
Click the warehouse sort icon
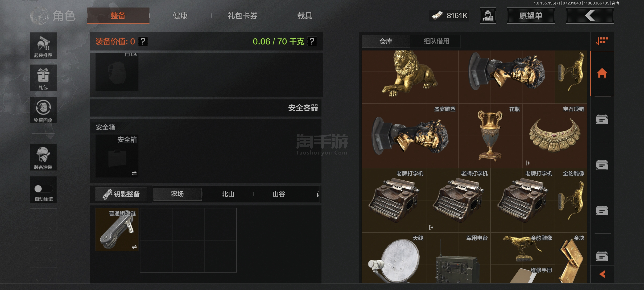602,41
